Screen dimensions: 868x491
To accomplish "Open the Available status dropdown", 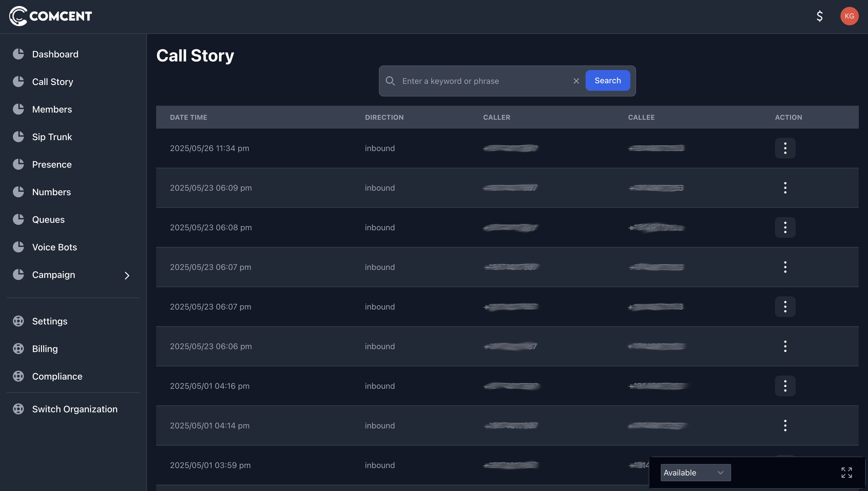I will [x=695, y=472].
